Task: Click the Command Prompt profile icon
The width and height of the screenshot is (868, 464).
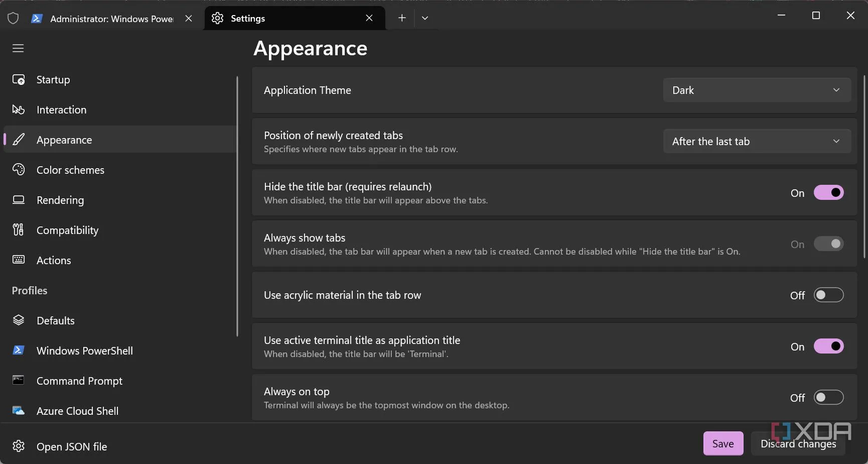Action: tap(19, 380)
